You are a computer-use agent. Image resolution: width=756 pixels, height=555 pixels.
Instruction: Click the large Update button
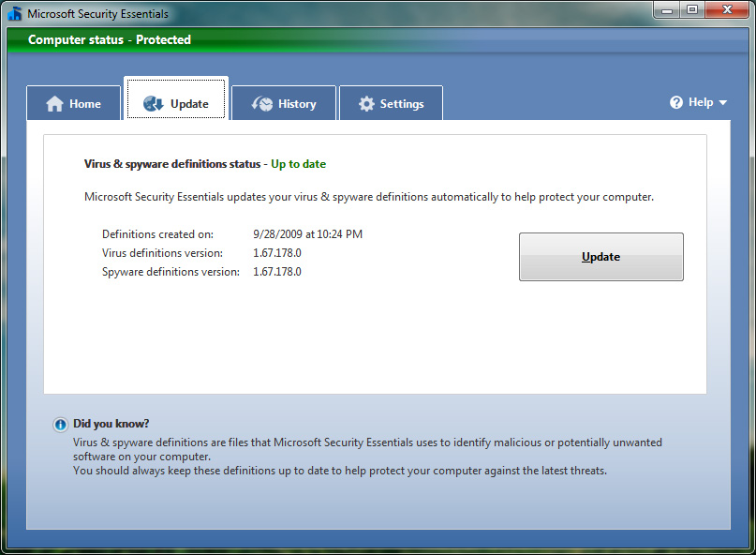(600, 257)
